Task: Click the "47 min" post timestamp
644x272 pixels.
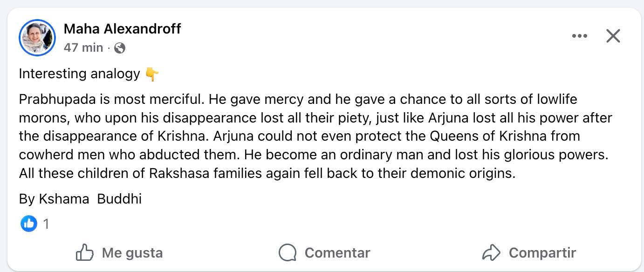Action: (x=83, y=48)
